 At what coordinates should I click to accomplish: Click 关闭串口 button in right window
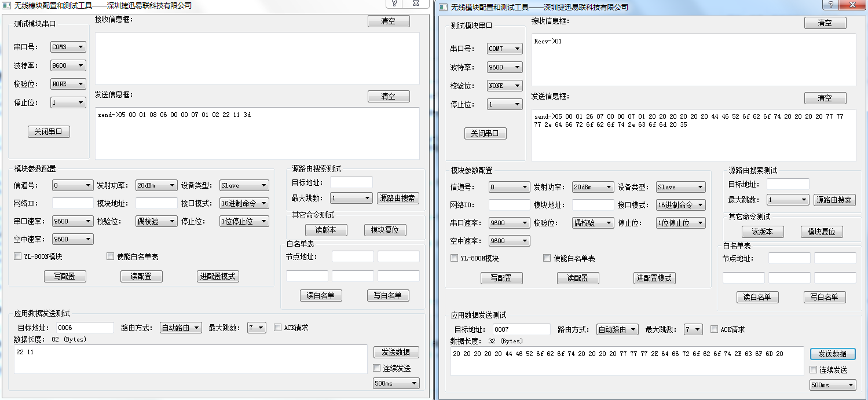click(x=485, y=133)
